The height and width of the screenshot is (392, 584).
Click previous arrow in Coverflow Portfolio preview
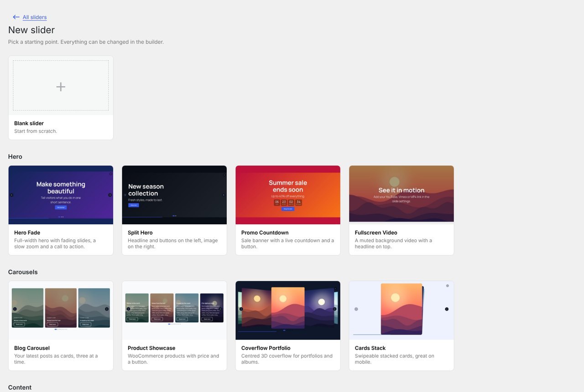tap(241, 309)
